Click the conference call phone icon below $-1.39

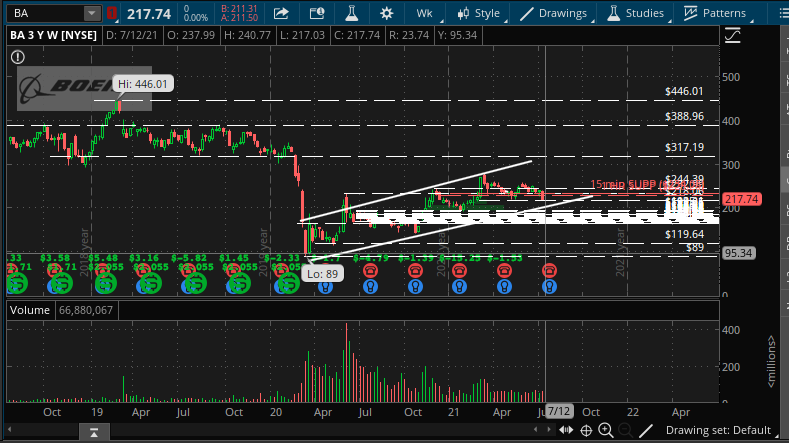[x=415, y=271]
